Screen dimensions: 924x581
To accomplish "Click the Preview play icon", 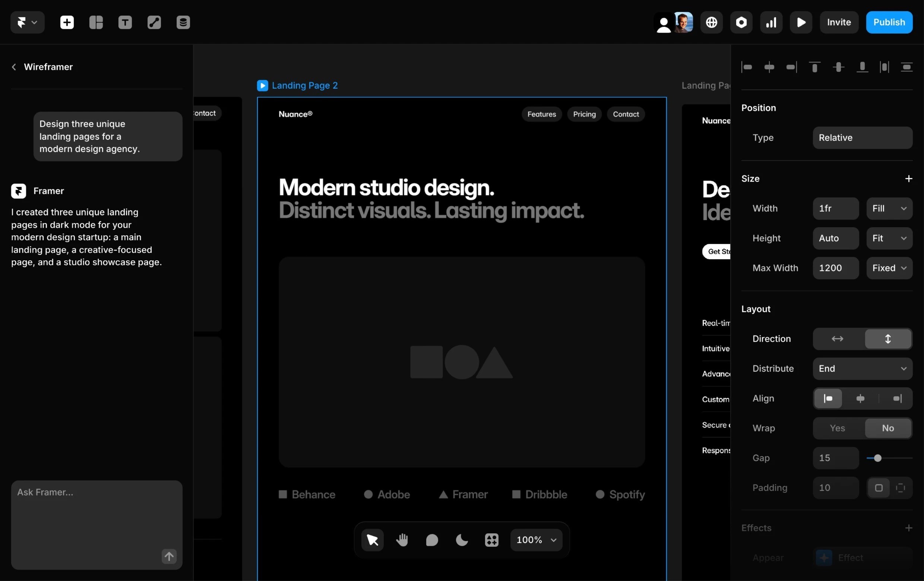I will pyautogui.click(x=801, y=22).
